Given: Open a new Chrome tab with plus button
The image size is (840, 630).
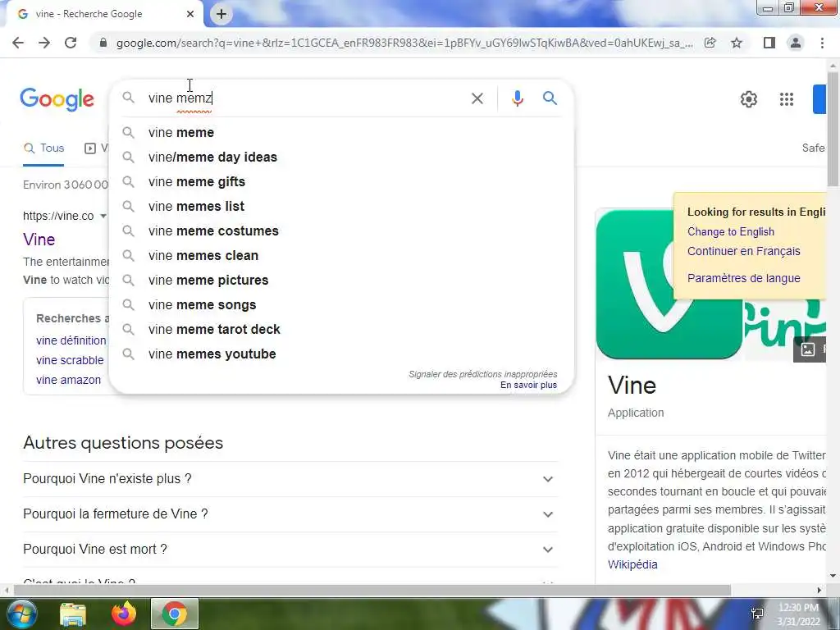Looking at the screenshot, I should [x=221, y=14].
